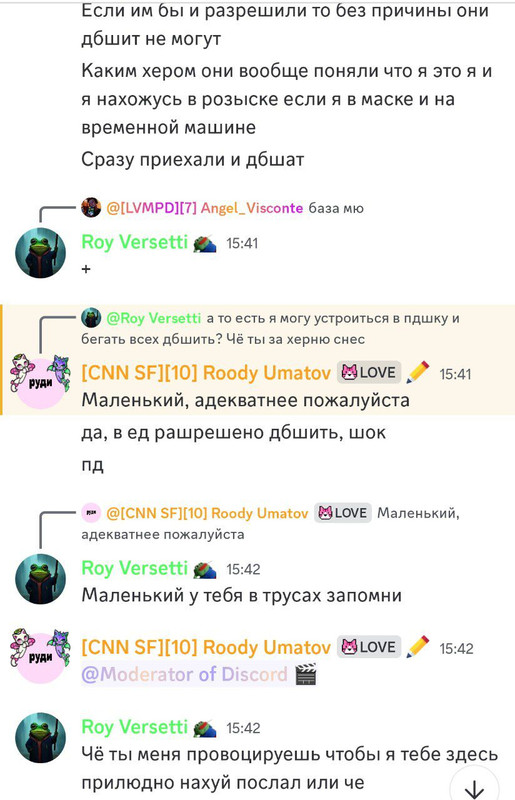Screen dimensions: 515x800
Task: Open the @Moderator of Discord mention
Action: (x=185, y=674)
